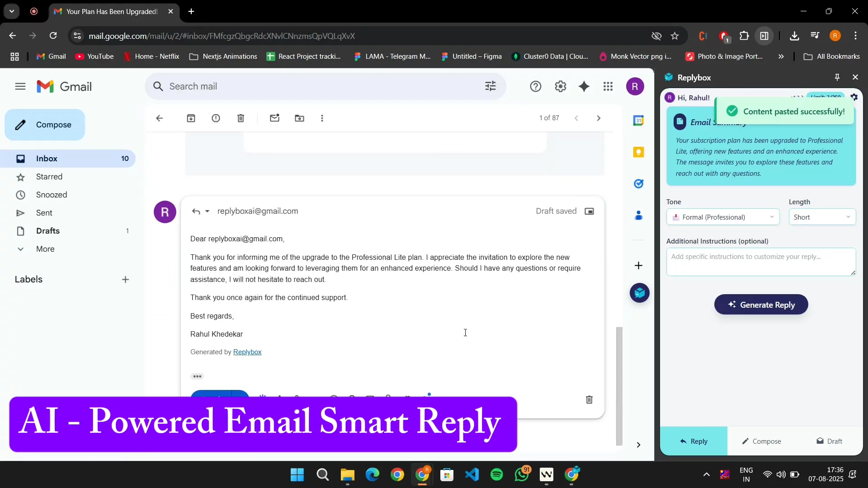Switch to Compose mode in Replybox
Screen dimensions: 868x488
pyautogui.click(x=762, y=441)
